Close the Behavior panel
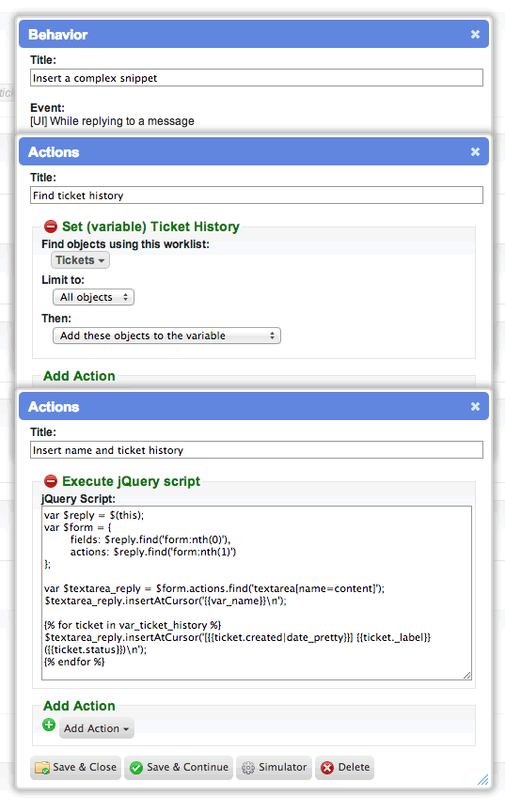Viewport: 505px width, 812px height. pyautogui.click(x=475, y=34)
